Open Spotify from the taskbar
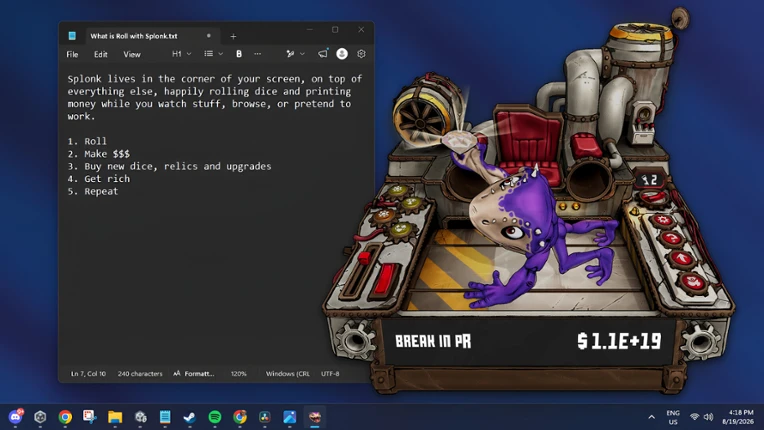This screenshot has height=430, width=764. coord(215,417)
